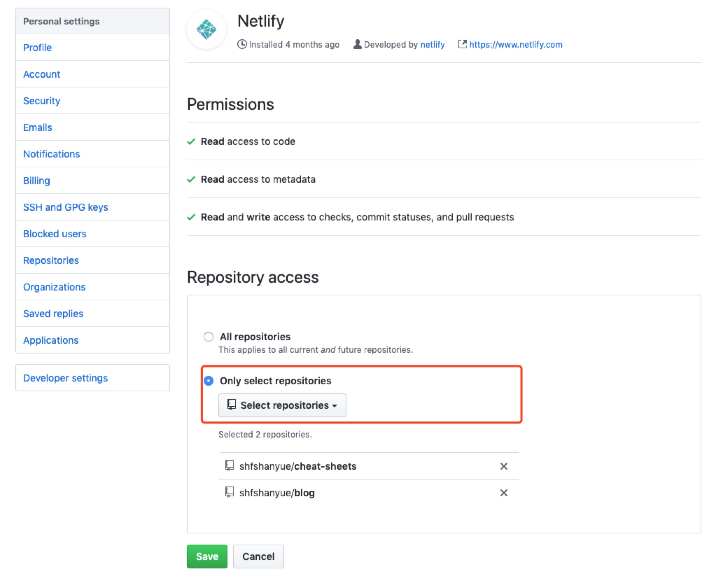716x588 pixels.
Task: Select the All repositories radio option
Action: [209, 337]
